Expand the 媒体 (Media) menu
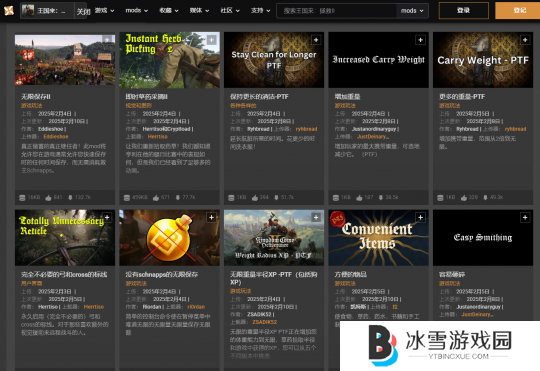 tap(199, 11)
